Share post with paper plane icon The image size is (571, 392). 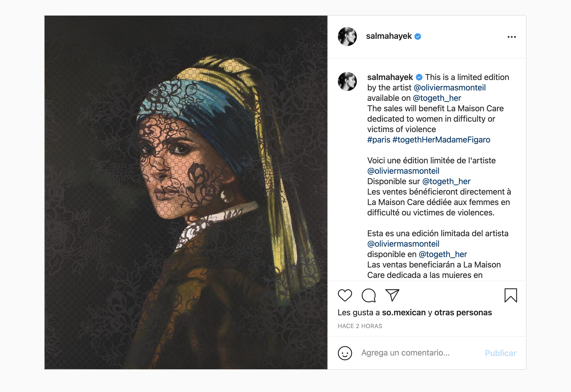click(x=392, y=295)
